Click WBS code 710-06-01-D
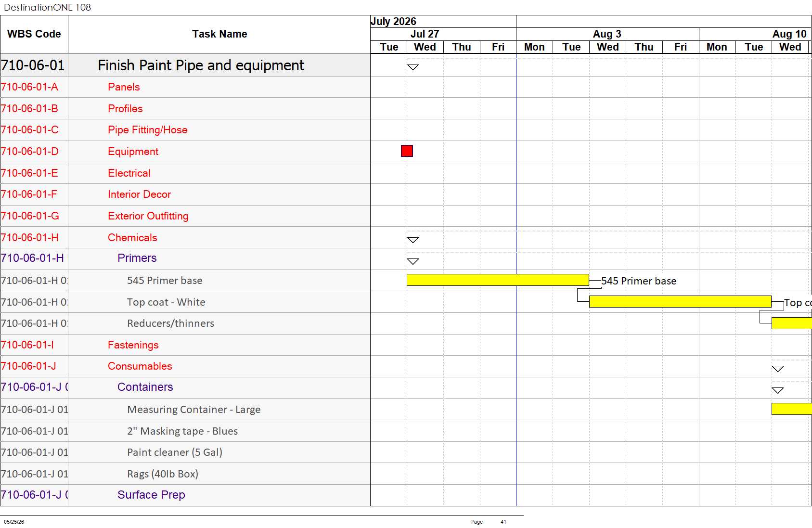Viewport: 812px width, 528px height. click(x=29, y=152)
